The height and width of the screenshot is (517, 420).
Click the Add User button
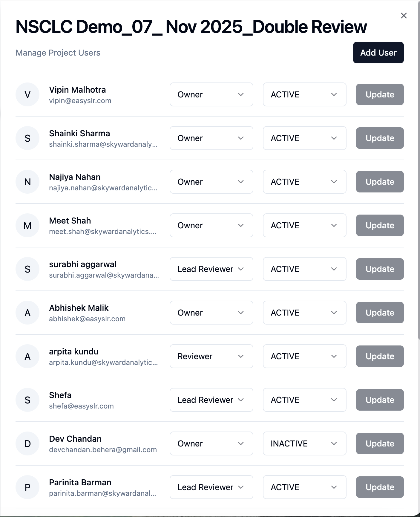coord(378,53)
